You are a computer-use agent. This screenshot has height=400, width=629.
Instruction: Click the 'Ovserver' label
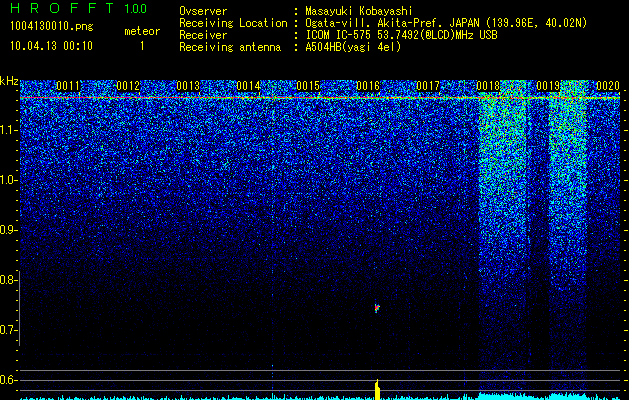203,11
